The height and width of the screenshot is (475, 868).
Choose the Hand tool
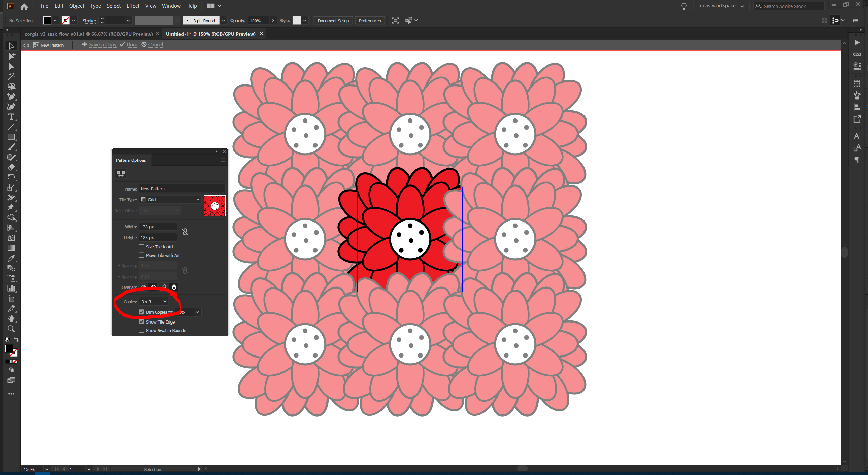point(11,318)
